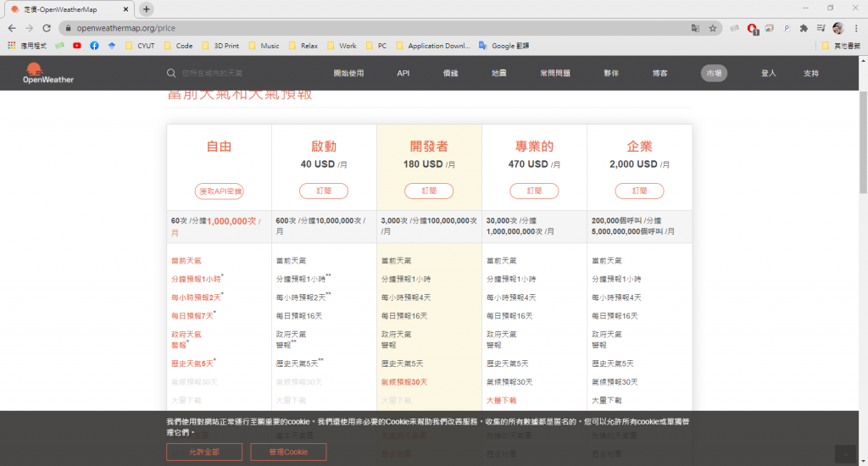Viewport: 868px width, 466px height.
Task: Click 每日預報7天 in the 自由 column
Action: [x=192, y=315]
